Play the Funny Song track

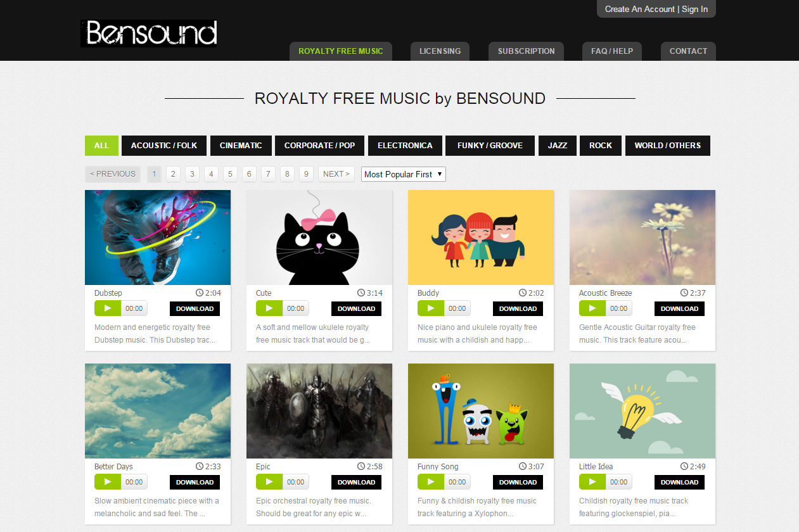point(431,482)
